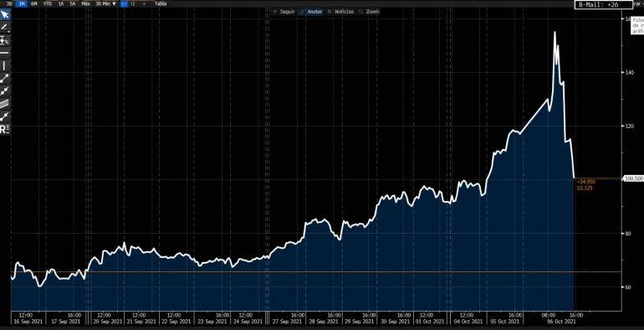Select the channel band drawing tool
Viewport: 644px width, 330px height.
tap(5, 104)
